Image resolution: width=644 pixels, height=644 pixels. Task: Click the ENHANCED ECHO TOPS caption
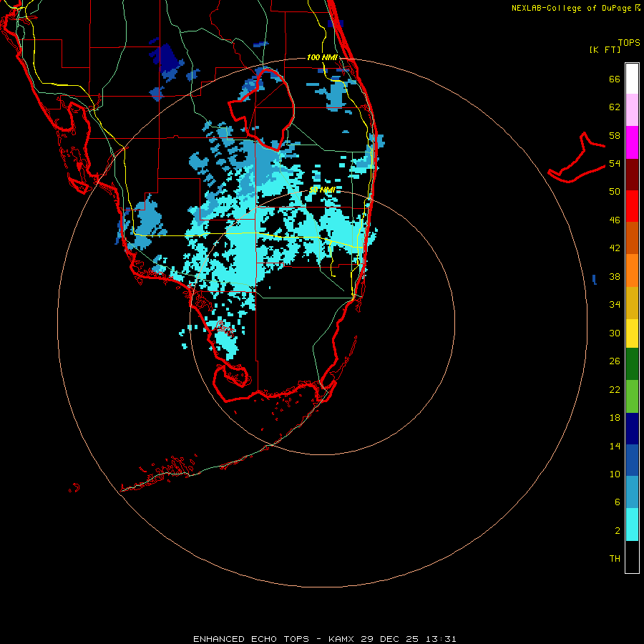251,639
